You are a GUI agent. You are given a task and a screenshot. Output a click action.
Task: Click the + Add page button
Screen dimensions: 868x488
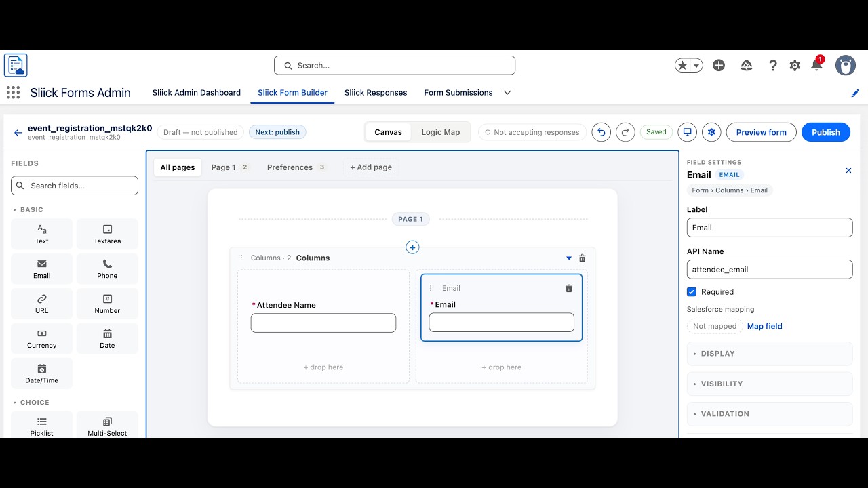(x=371, y=167)
